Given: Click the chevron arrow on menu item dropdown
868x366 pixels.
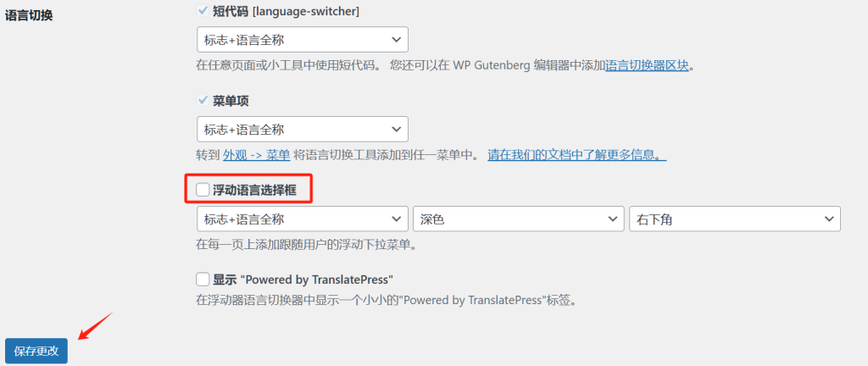Looking at the screenshot, I should [396, 129].
